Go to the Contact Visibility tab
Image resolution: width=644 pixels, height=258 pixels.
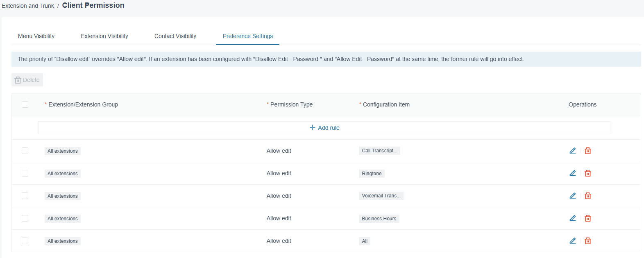175,36
